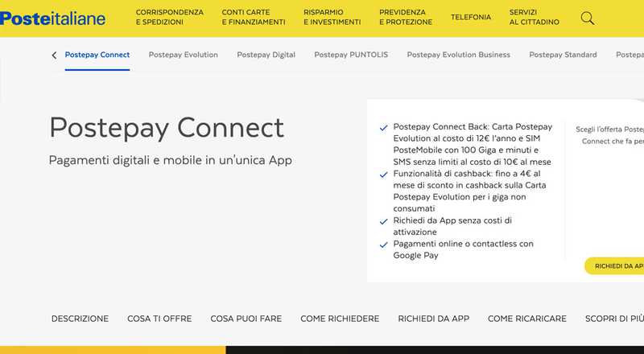The image size is (644, 354).
Task: Open Corrispondenza e Spedizioni menu
Action: [170, 17]
